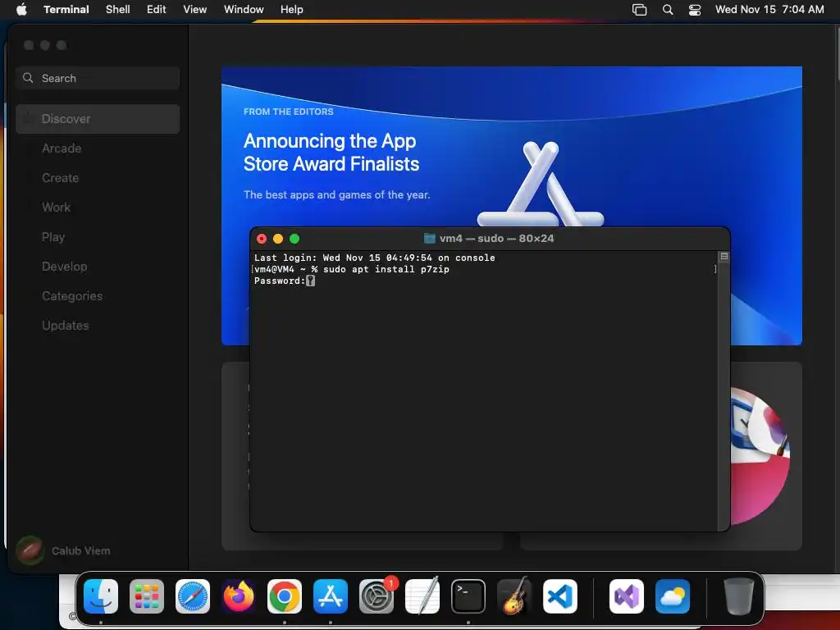Click the App Store account avatar
The height and width of the screenshot is (630, 840).
point(30,550)
